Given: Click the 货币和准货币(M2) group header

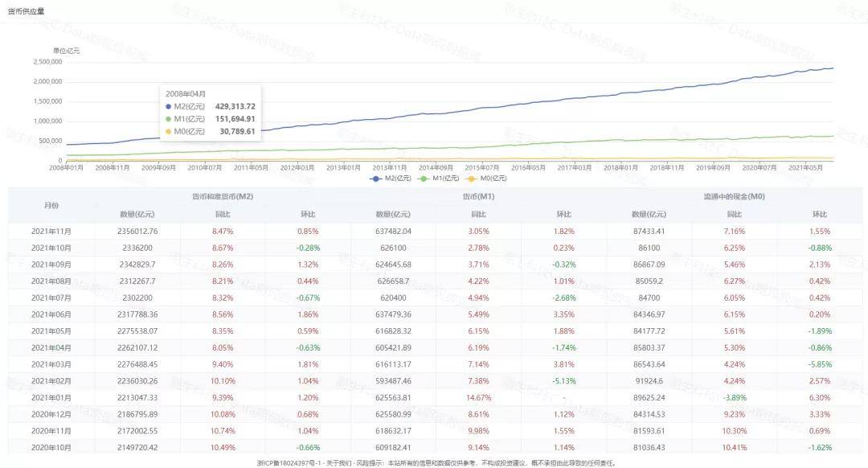Looking at the screenshot, I should [223, 196].
